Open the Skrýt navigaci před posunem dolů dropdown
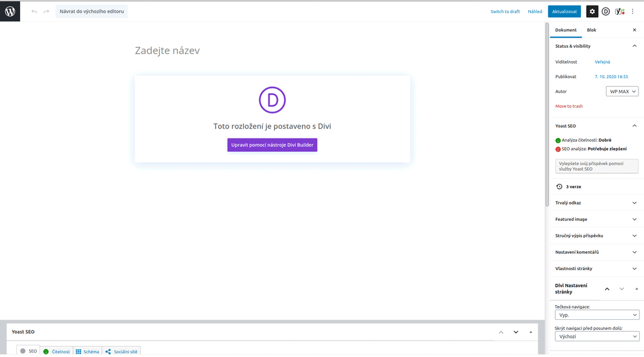The image size is (644, 357). click(597, 336)
